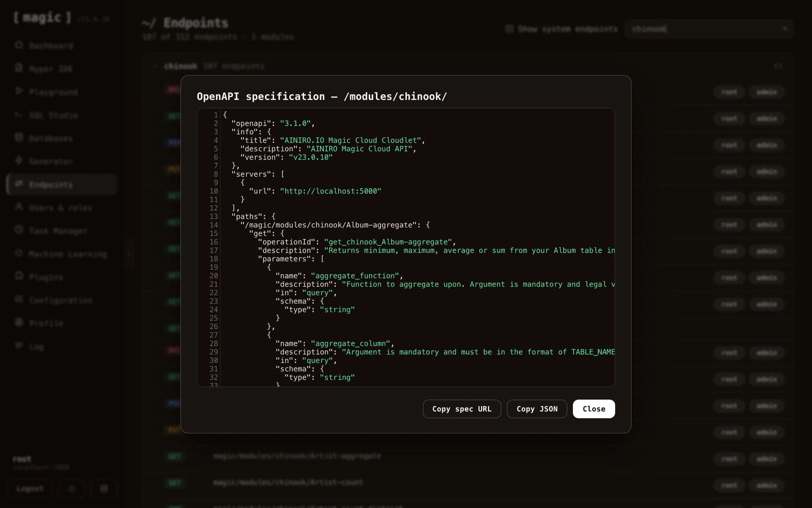The image size is (812, 508).
Task: Click the Dashboard icon in the sidebar
Action: pos(19,45)
